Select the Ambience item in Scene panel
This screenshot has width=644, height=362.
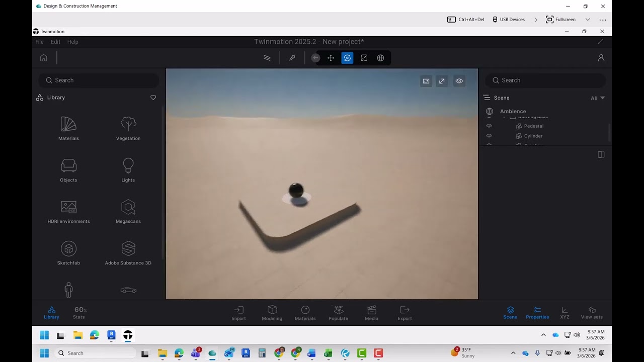(x=513, y=111)
